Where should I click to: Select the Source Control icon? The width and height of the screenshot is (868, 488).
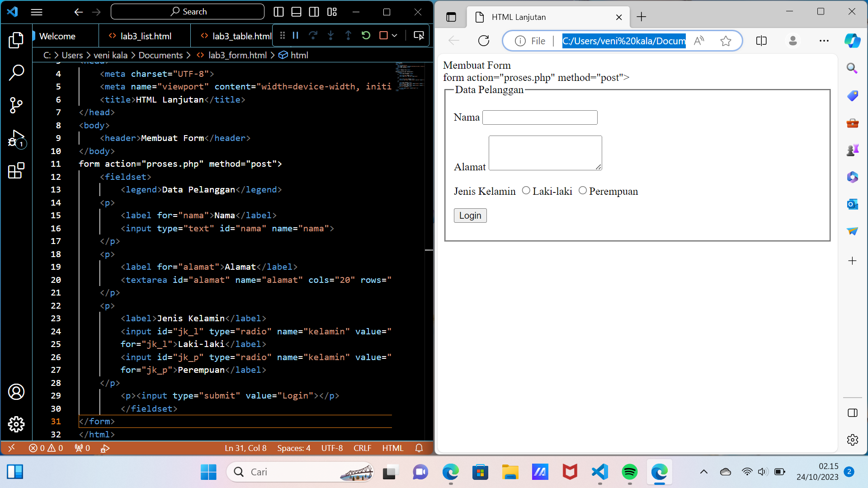point(16,105)
